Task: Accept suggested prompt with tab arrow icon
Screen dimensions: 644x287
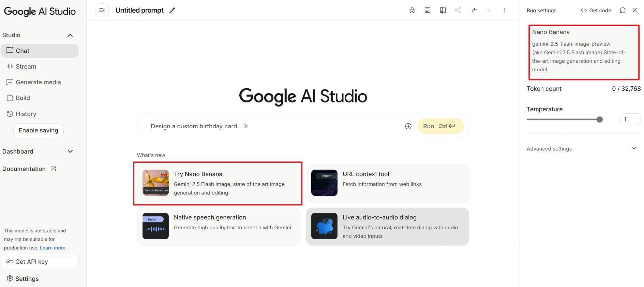Action: point(245,126)
